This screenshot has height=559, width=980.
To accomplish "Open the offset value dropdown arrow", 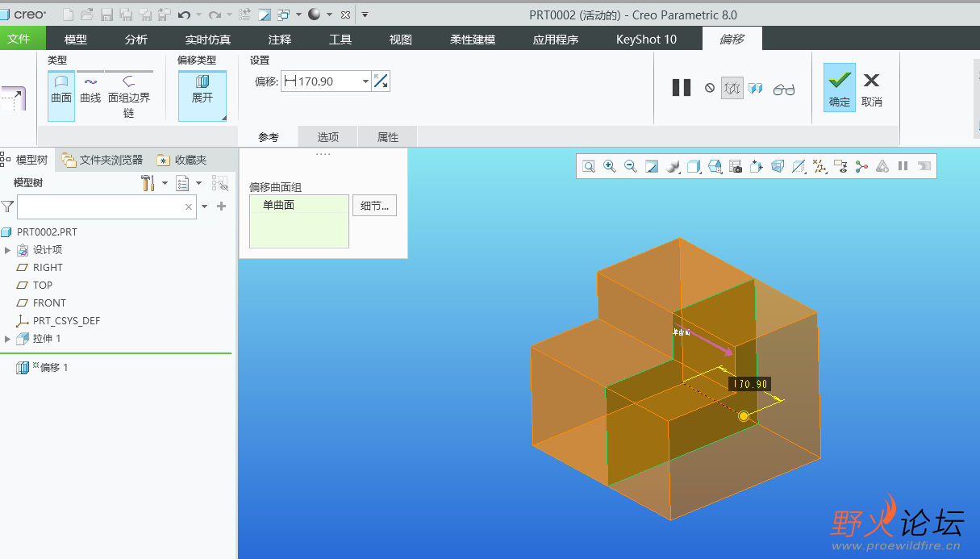I will tap(365, 81).
